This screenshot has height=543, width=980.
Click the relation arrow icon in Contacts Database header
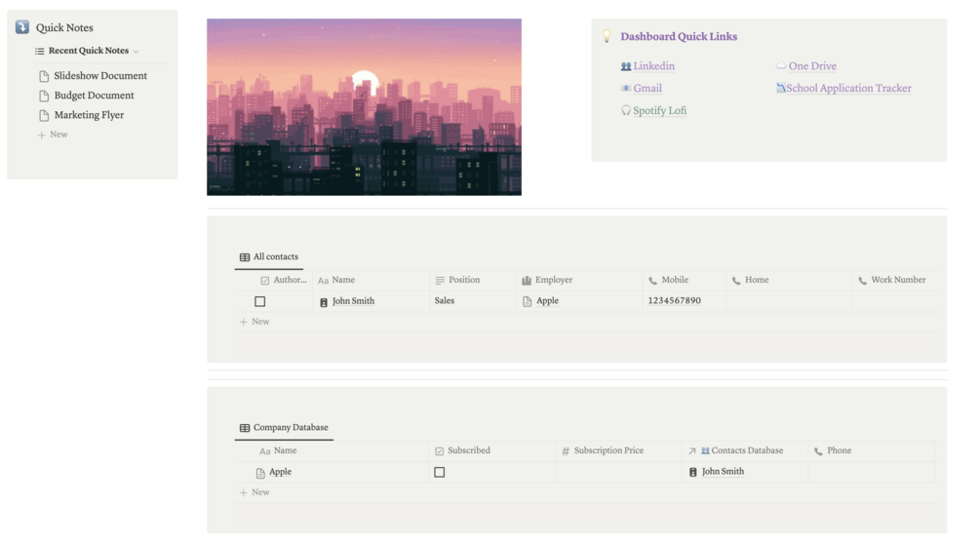click(x=692, y=451)
